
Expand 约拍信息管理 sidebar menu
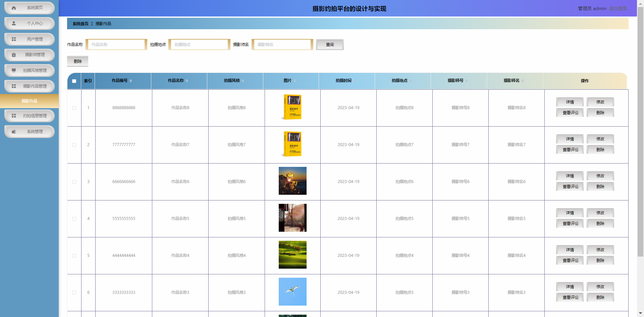[30, 116]
